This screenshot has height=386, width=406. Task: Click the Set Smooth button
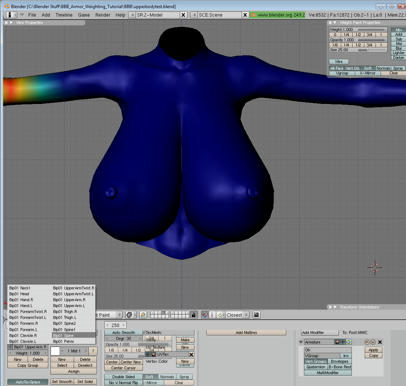tap(62, 382)
